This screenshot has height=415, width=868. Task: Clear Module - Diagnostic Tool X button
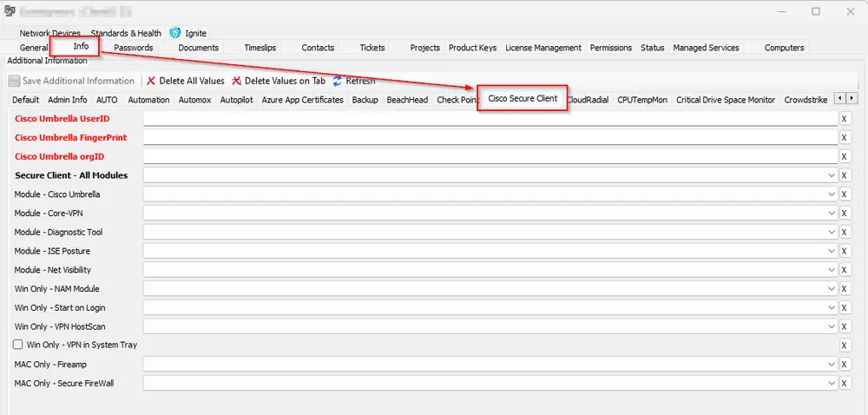(845, 232)
